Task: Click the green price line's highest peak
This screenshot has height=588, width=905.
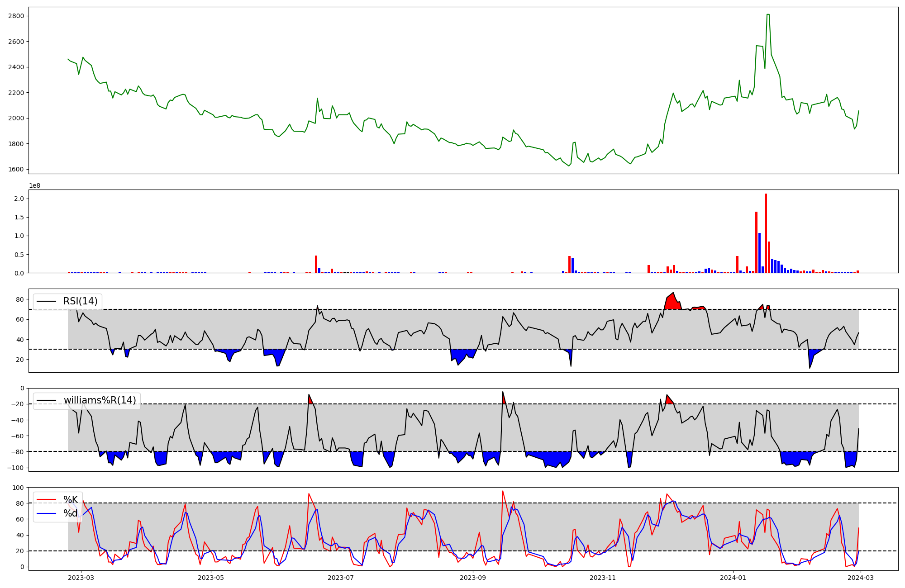Action: 768,14
